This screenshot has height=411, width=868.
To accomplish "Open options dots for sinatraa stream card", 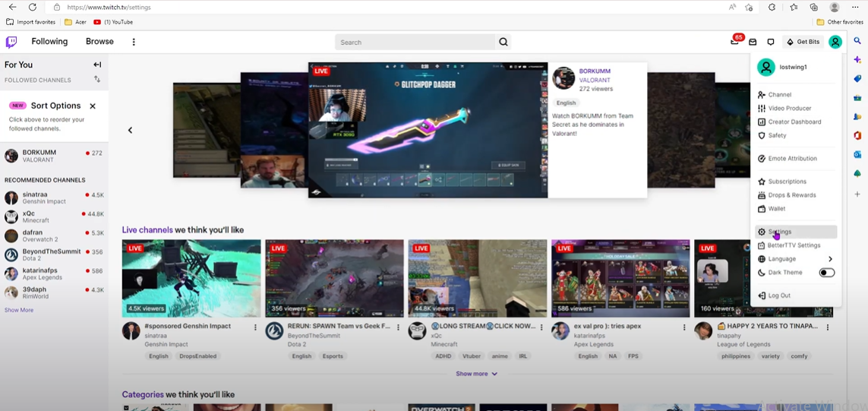I will (255, 327).
